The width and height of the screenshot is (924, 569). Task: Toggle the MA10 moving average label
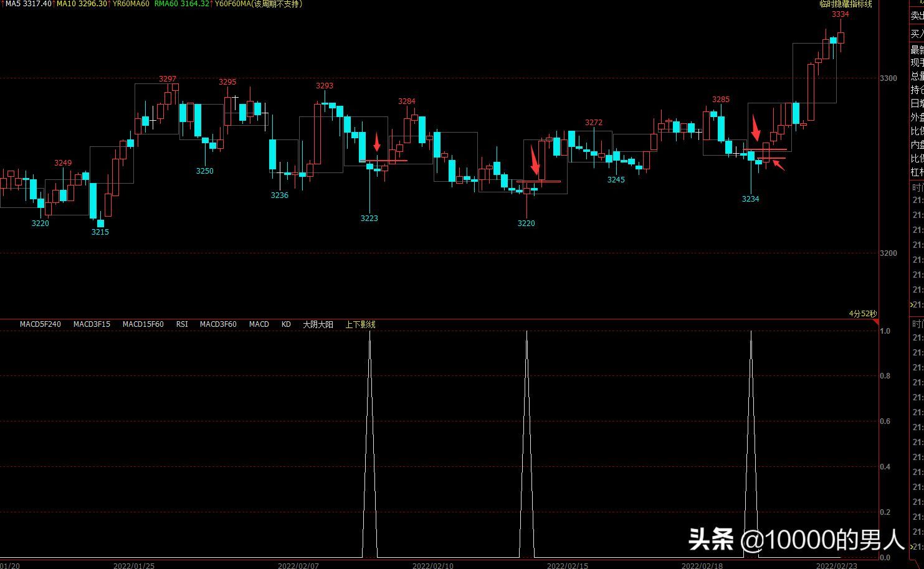click(82, 4)
